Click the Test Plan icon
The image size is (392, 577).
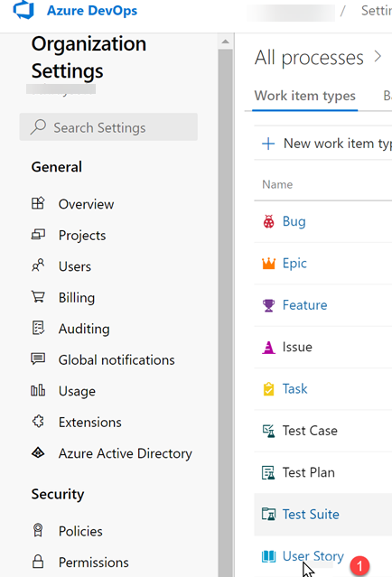pyautogui.click(x=268, y=472)
